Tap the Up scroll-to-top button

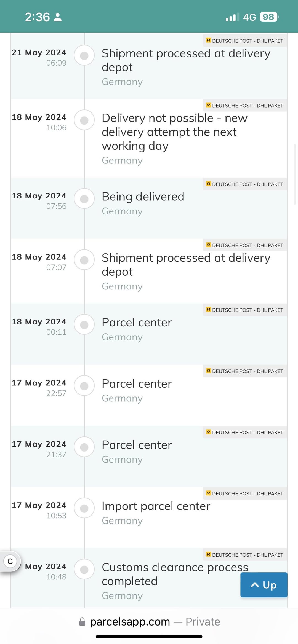click(264, 585)
